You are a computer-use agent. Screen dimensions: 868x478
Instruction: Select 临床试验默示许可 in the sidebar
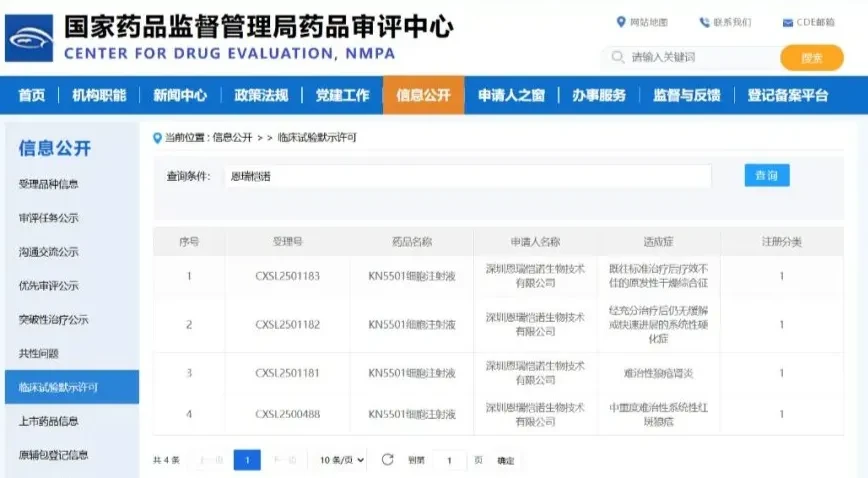tap(72, 387)
